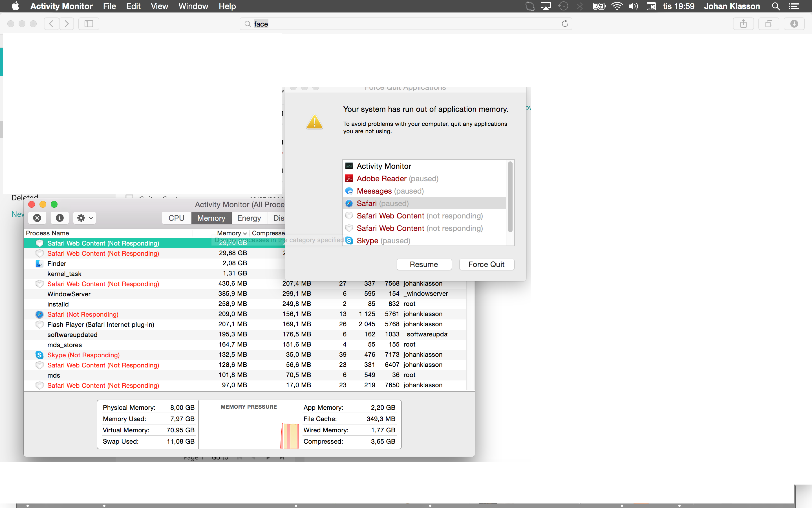Screen dimensions: 812x508
Task: Click the Bluetooth menu bar icon
Action: [x=580, y=6]
